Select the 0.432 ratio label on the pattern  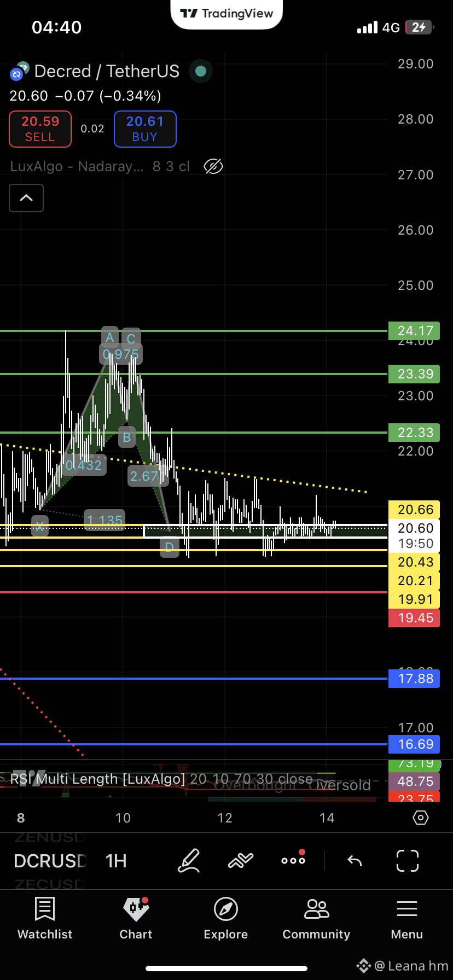point(84,465)
